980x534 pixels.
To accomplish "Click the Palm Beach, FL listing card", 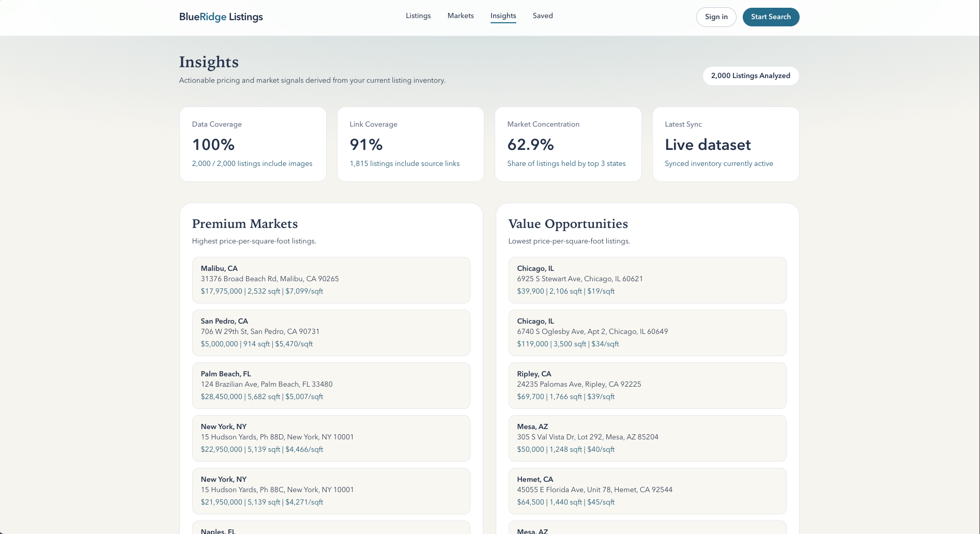I will point(331,385).
